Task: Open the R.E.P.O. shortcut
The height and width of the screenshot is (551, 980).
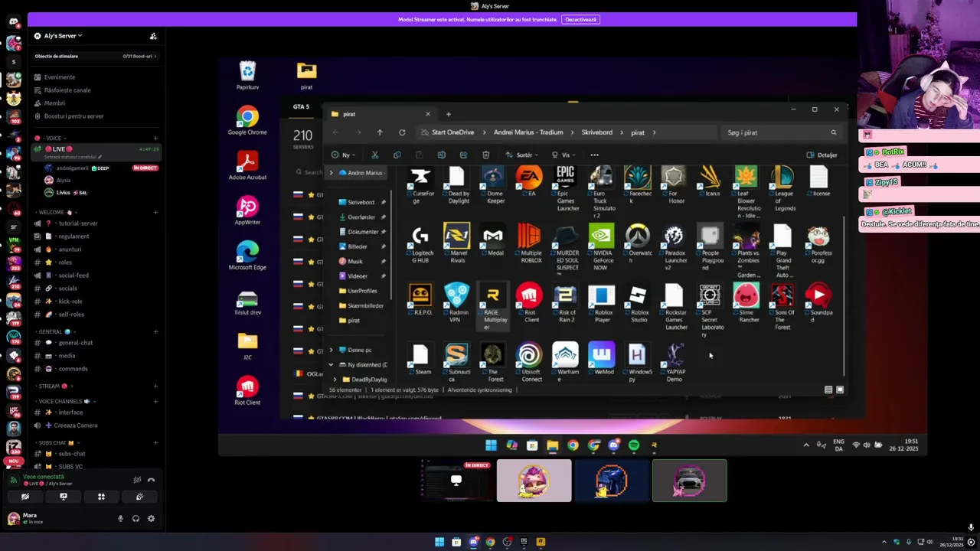Action: point(420,299)
